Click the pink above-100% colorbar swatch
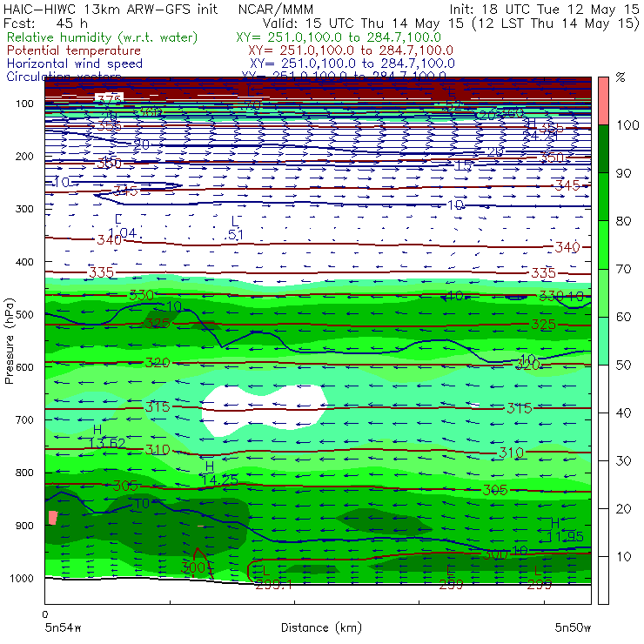This screenshot has width=644, height=644. pos(603,101)
